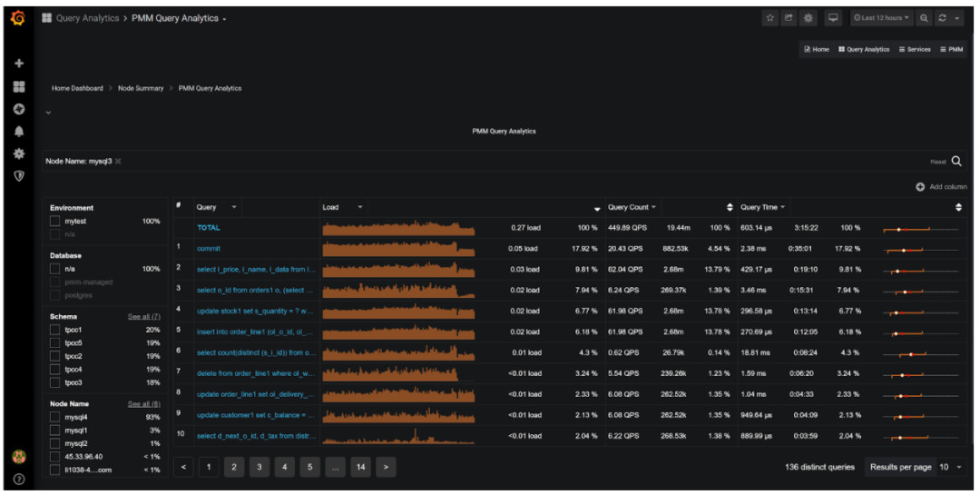Open the Query column dropdown
Viewport: 980px width, 495px height.
[x=234, y=207]
